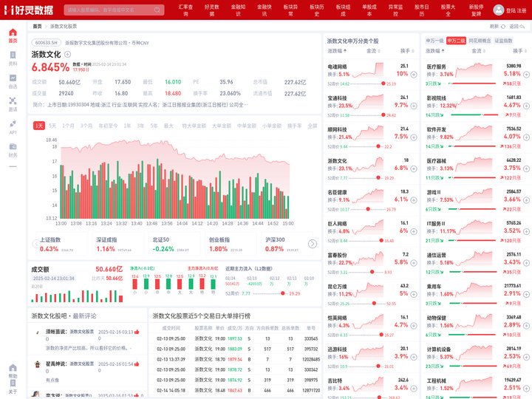Image resolution: width=532 pixels, height=399 pixels.
Task: Add 名臣健康 via its plus icon
Action: click(414, 200)
